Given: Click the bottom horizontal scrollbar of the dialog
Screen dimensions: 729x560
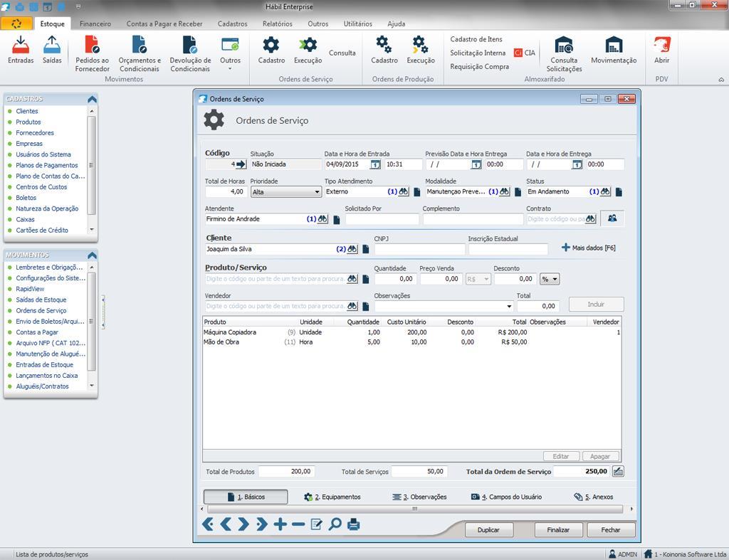Looking at the screenshot, I should (416, 509).
